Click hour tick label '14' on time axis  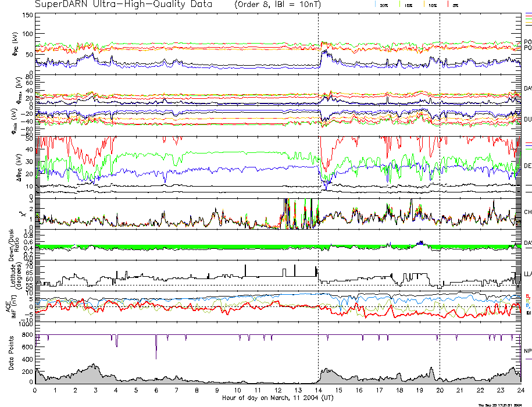[318, 390]
